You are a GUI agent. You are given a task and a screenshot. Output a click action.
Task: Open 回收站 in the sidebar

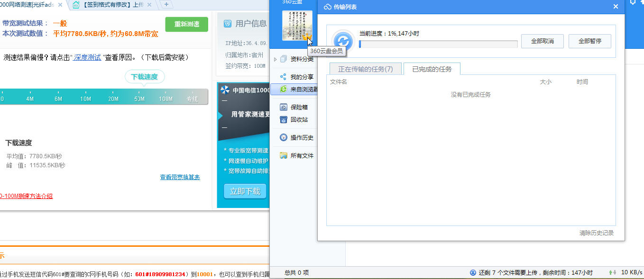(299, 119)
